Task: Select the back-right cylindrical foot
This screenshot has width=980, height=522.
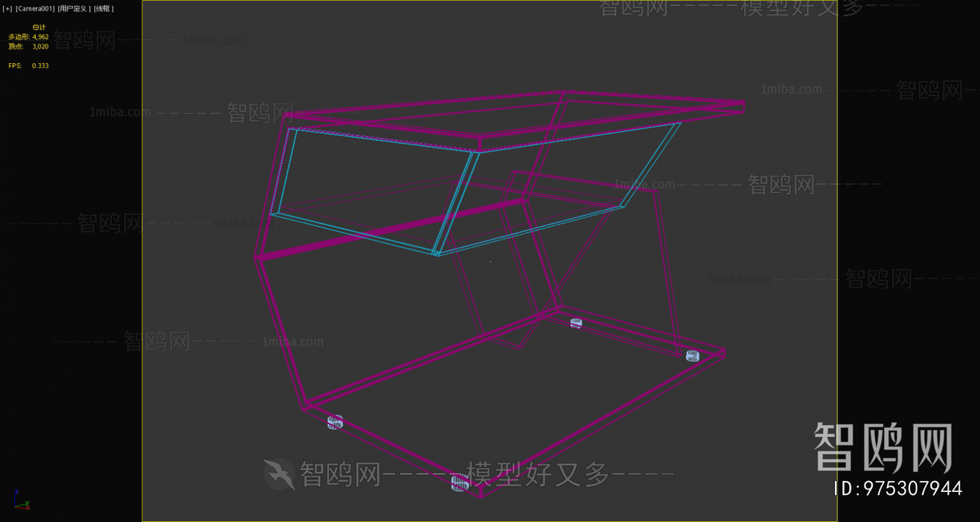Action: (x=693, y=355)
